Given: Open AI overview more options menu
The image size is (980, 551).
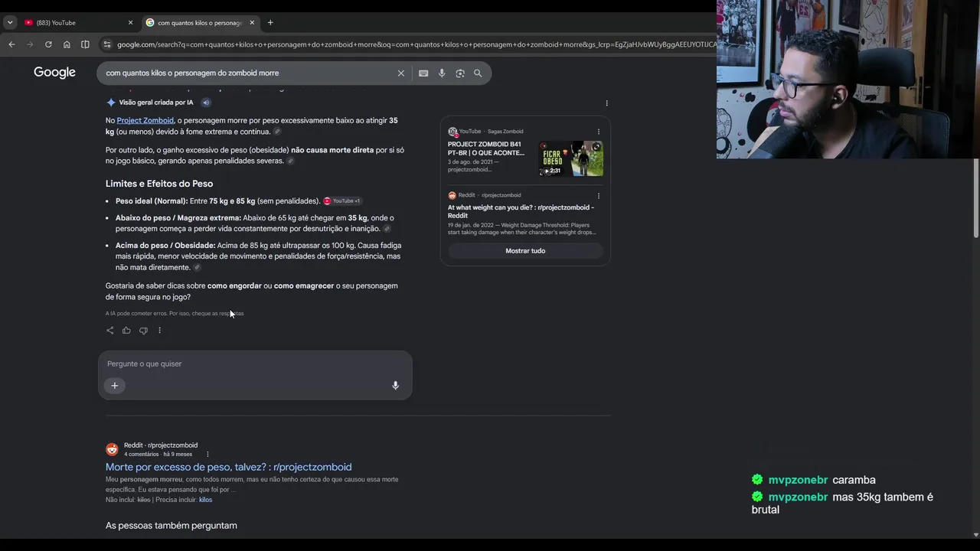Looking at the screenshot, I should [606, 103].
